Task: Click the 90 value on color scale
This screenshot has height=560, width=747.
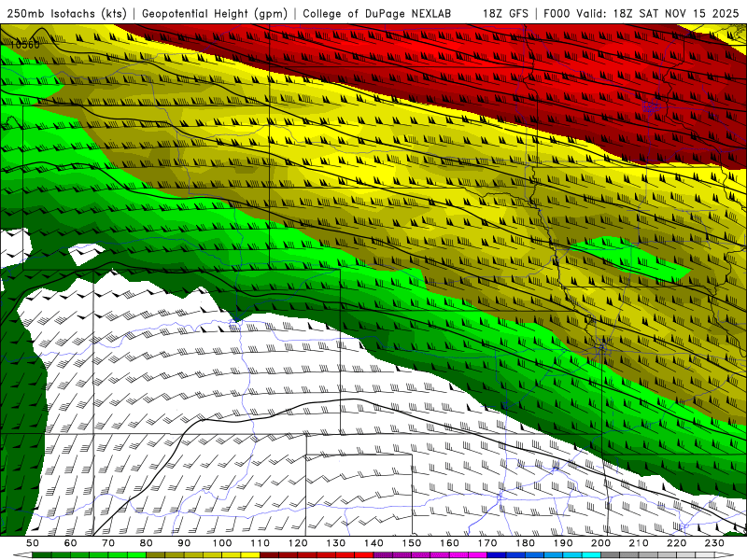Action: (184, 543)
